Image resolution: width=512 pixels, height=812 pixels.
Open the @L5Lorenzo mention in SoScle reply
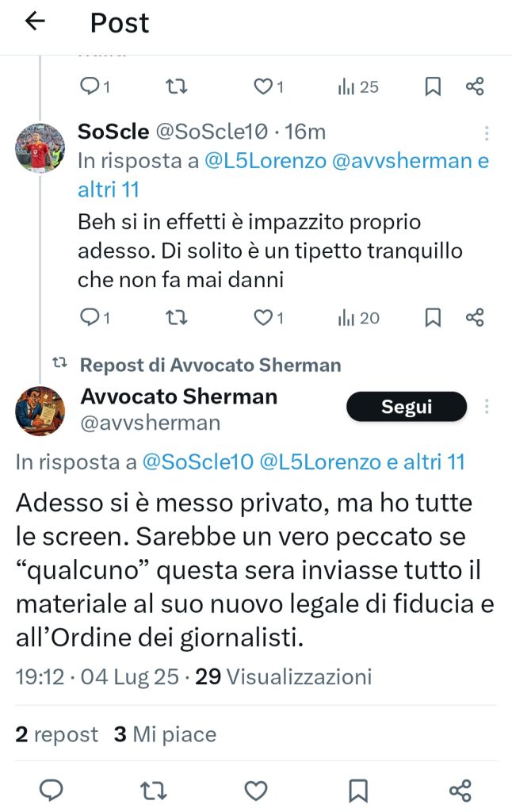266,161
